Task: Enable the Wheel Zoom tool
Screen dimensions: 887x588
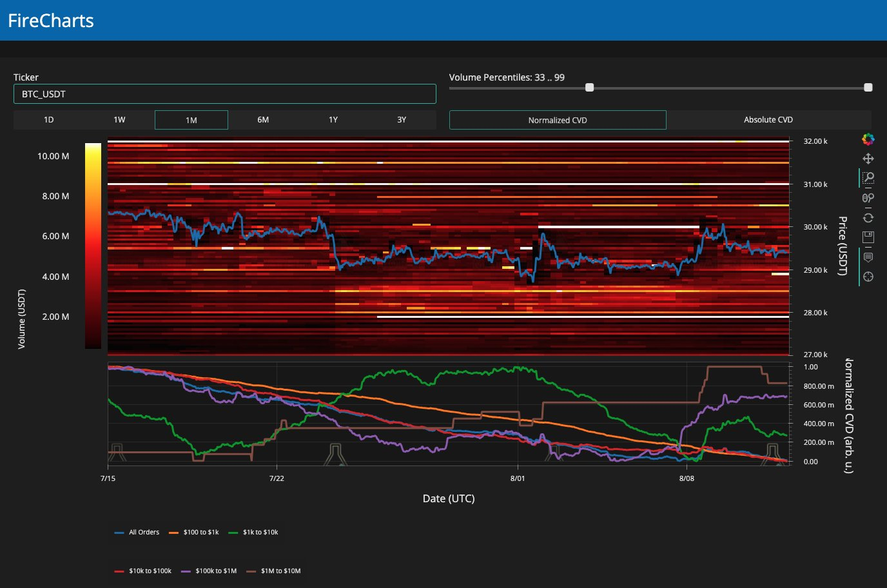Action: point(868,198)
